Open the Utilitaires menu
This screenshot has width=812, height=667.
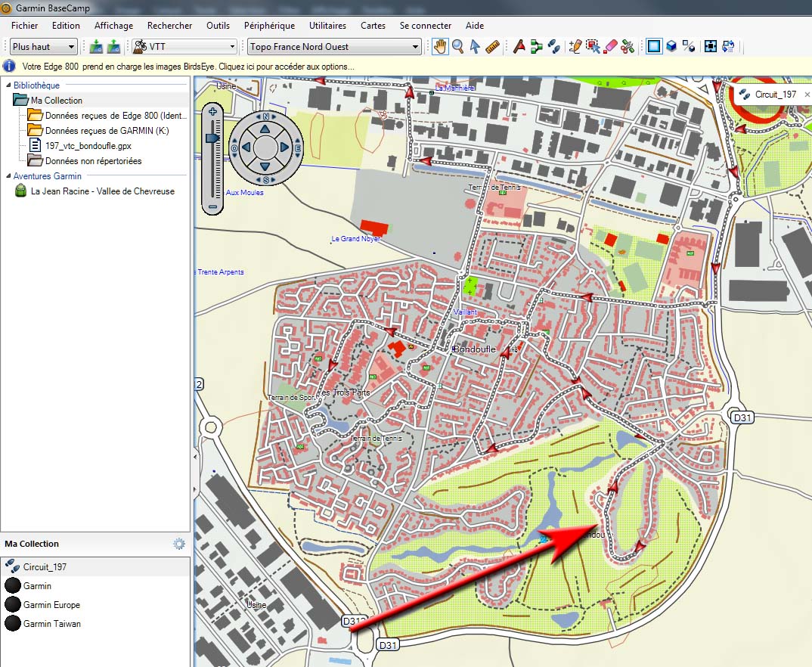click(x=327, y=26)
